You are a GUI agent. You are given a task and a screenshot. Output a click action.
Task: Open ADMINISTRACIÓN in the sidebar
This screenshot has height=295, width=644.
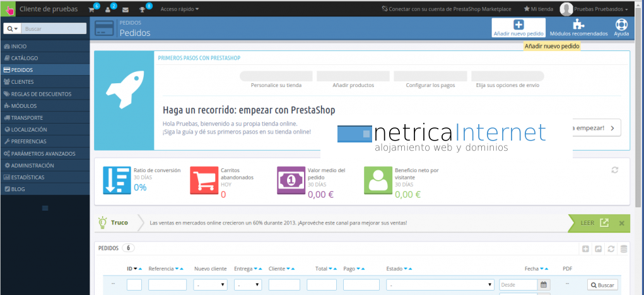click(x=45, y=166)
